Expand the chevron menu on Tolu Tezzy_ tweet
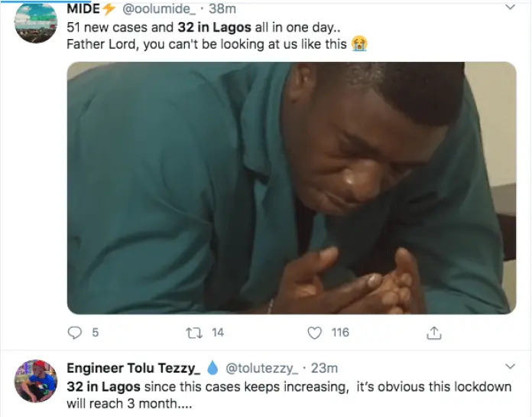The height and width of the screenshot is (417, 532). pos(511,367)
